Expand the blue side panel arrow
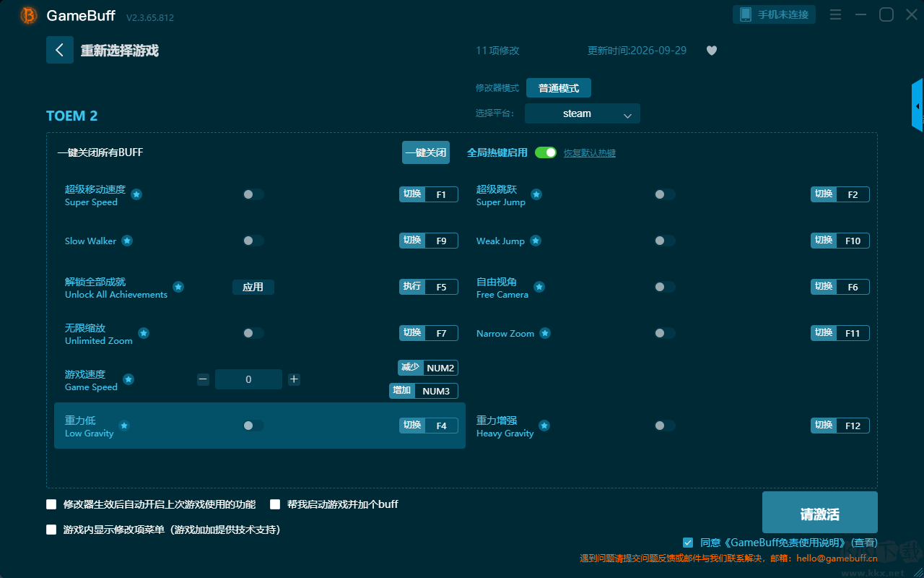The image size is (924, 578). 918,105
